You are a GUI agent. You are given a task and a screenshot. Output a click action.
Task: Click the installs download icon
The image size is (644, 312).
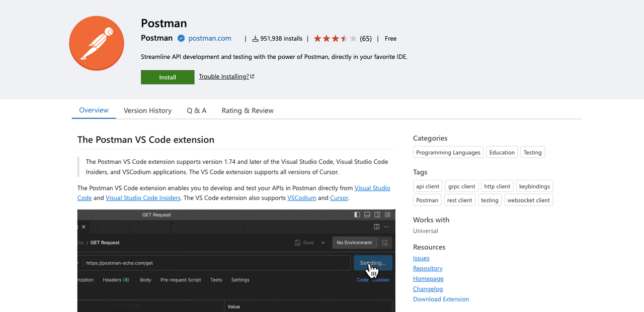[255, 38]
